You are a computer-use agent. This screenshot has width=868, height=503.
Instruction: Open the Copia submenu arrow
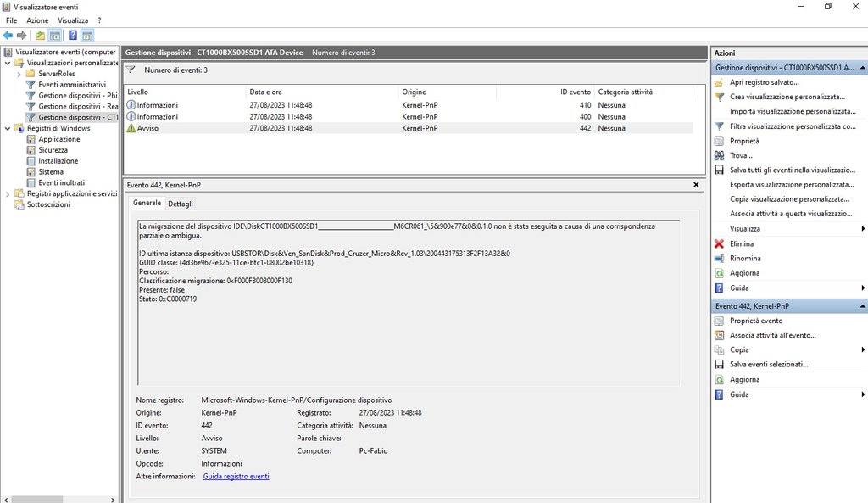862,349
